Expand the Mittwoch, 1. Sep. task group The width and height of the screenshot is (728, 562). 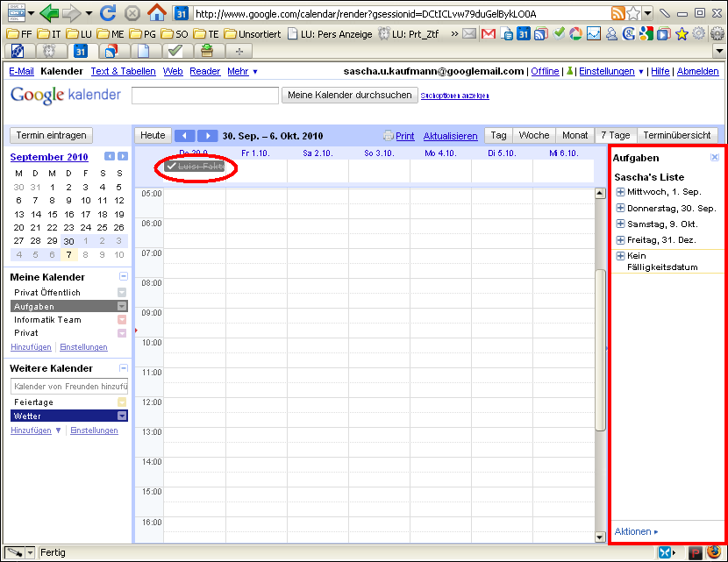click(620, 192)
